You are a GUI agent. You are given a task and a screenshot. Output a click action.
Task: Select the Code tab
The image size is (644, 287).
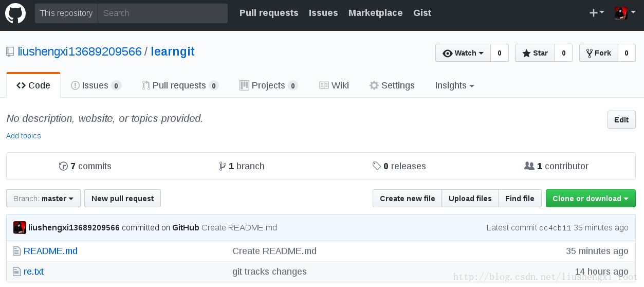(33, 85)
